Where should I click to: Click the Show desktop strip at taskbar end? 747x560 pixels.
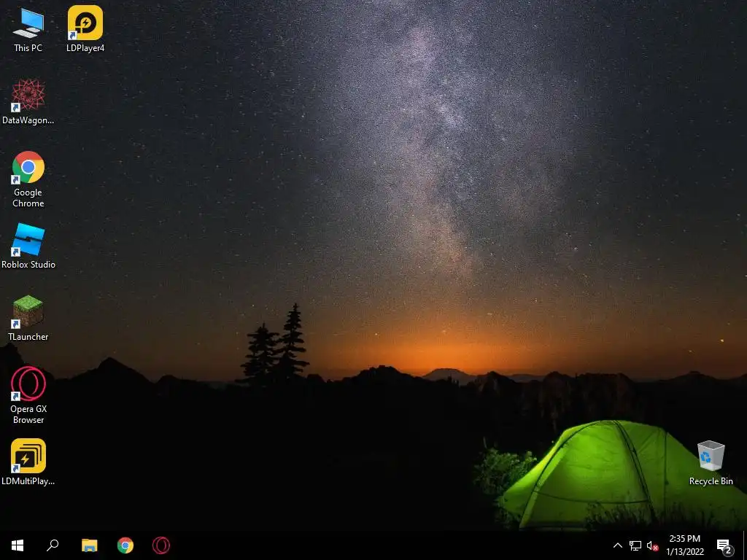(x=745, y=545)
